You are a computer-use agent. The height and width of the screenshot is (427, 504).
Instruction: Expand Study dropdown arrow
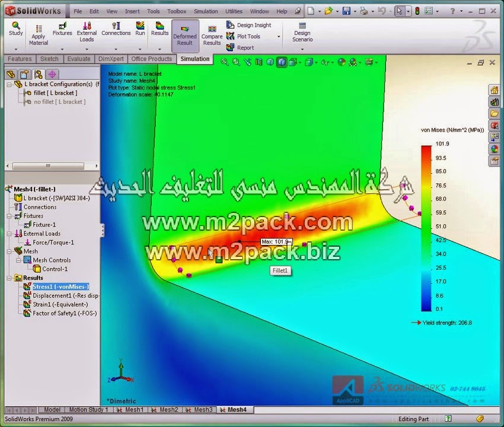tap(16, 49)
